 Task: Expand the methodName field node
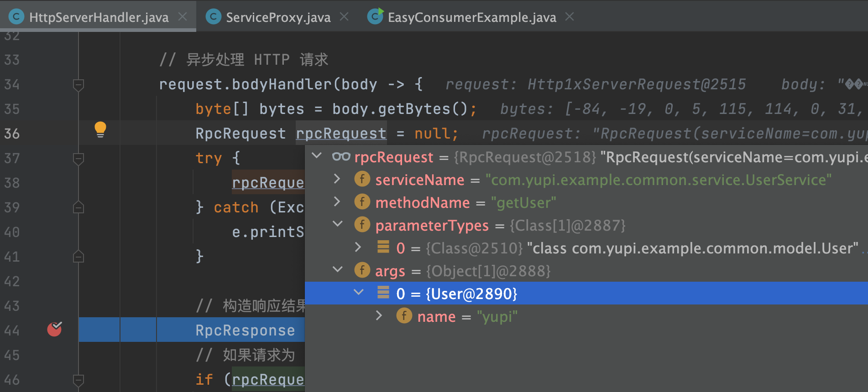(337, 201)
